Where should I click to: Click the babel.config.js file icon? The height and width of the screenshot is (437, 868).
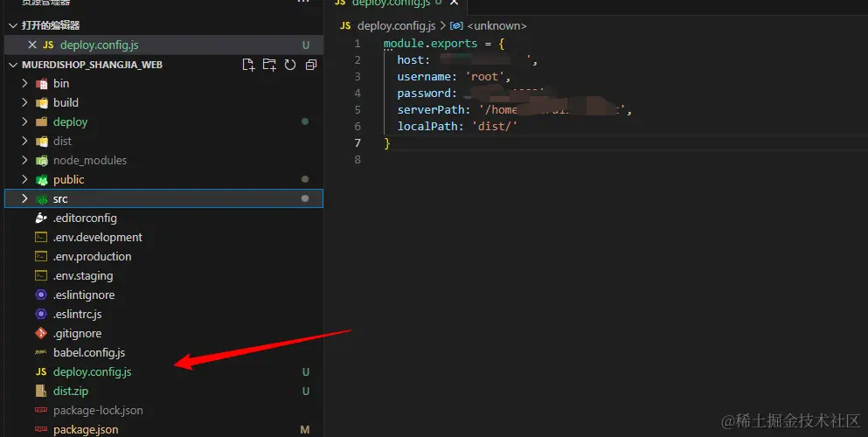(41, 352)
